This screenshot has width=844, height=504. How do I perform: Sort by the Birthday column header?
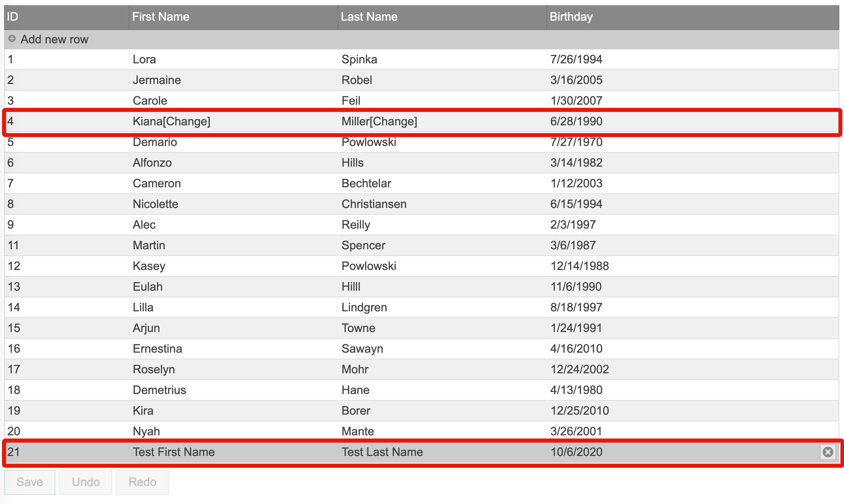tap(571, 17)
